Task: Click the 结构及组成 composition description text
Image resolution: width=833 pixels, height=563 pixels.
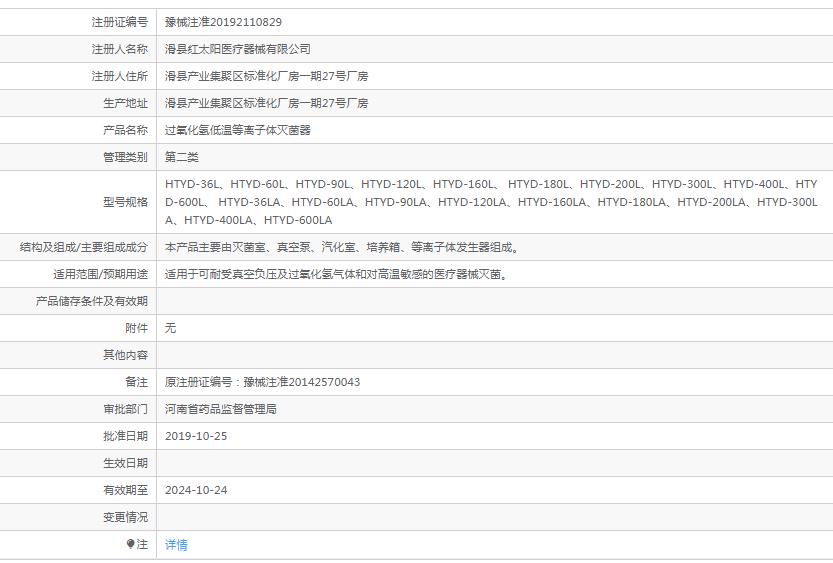Action: (x=342, y=247)
